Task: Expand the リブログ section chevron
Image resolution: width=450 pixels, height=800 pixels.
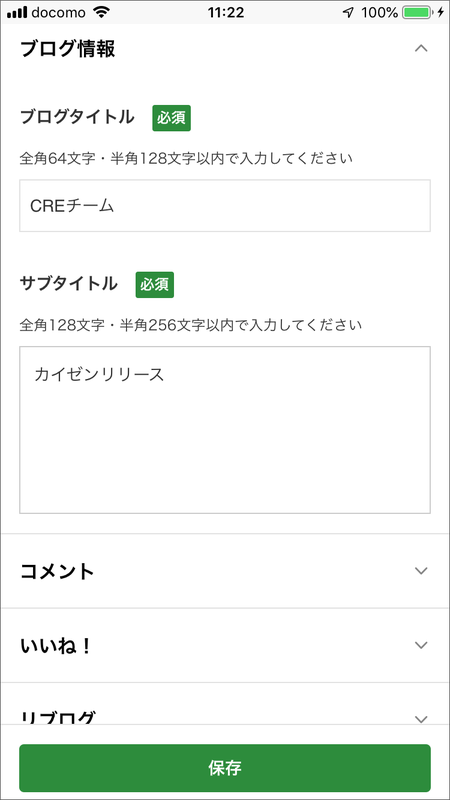Action: 421,719
